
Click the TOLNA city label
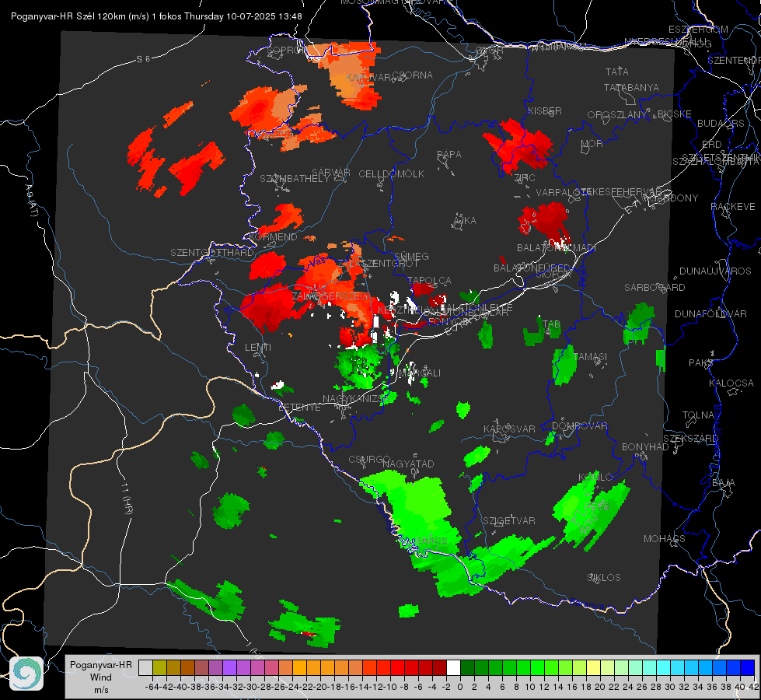point(698,415)
